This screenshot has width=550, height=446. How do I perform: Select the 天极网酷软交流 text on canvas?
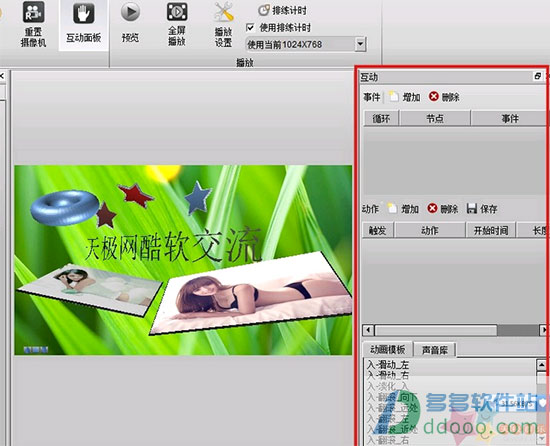pos(173,245)
